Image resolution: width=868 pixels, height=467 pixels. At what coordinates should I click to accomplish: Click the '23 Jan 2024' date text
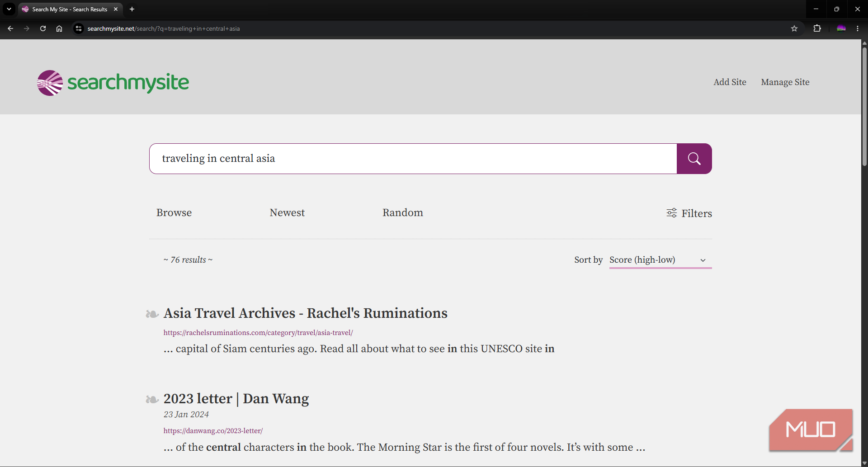click(186, 415)
